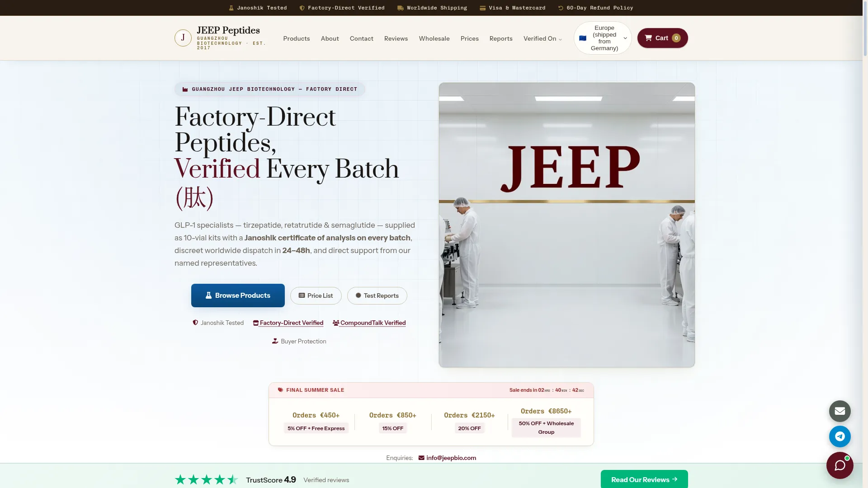Click the JEEP cleanroom hero image
The height and width of the screenshot is (488, 868).
(x=567, y=225)
